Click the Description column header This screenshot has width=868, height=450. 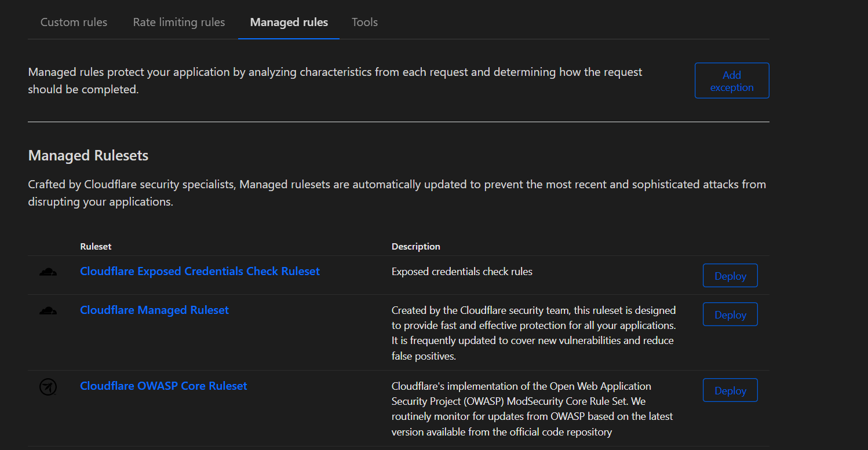click(415, 247)
